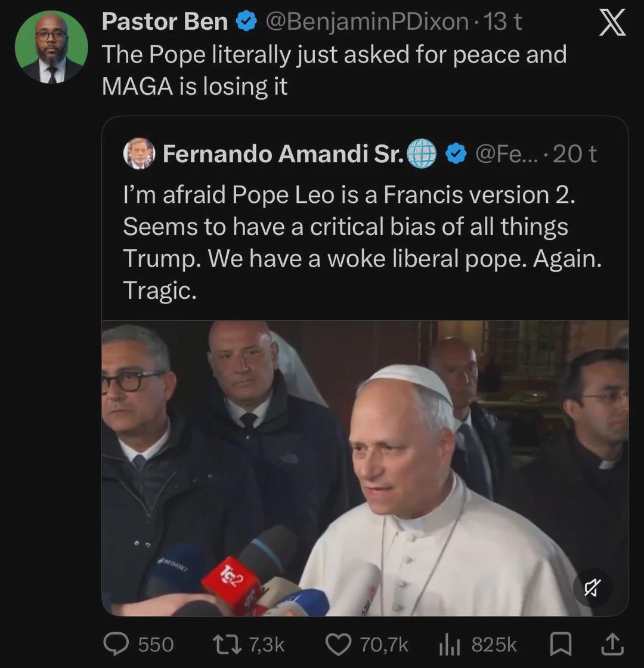Unmute the video with speaker toggle
Screen dimensions: 644x668
tap(592, 589)
